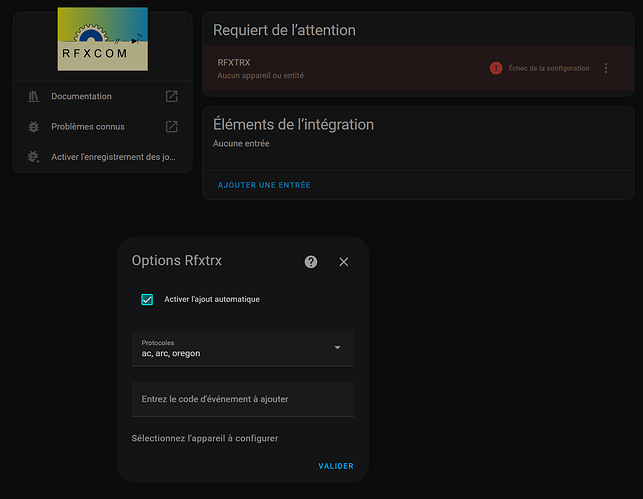Image resolution: width=643 pixels, height=499 pixels.
Task: Open the RFXTRX three-dot menu
Action: pyautogui.click(x=606, y=68)
